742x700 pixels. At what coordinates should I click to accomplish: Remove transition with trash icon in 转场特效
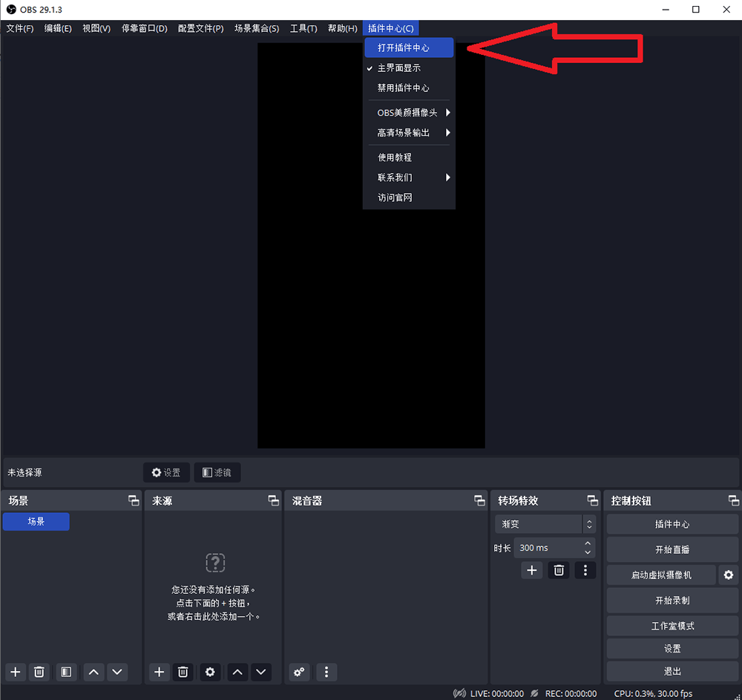coord(559,570)
